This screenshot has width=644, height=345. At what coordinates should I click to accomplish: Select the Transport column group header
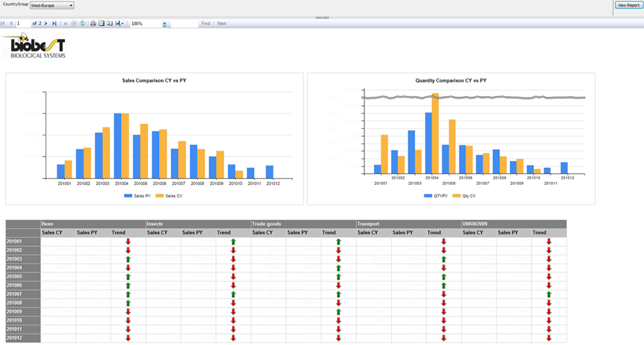409,224
